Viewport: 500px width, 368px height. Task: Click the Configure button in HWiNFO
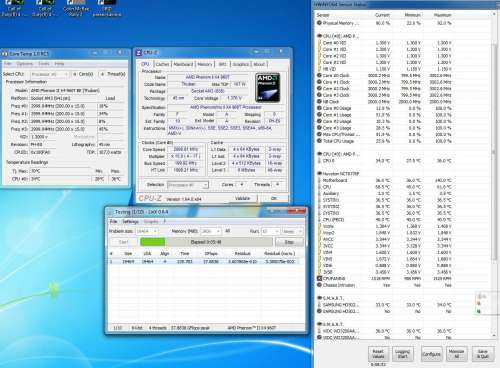(431, 354)
